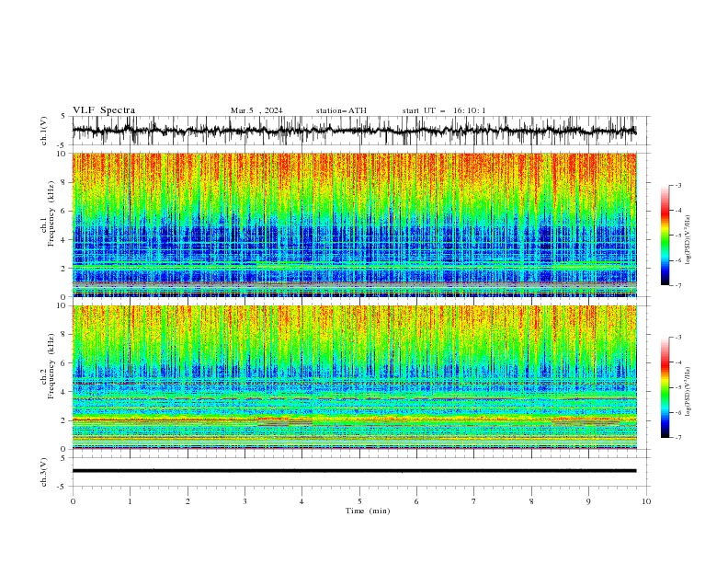The width and height of the screenshot is (728, 563).
Task: Click the "-3" label on the ch.1 colorbar
Action: (x=677, y=185)
